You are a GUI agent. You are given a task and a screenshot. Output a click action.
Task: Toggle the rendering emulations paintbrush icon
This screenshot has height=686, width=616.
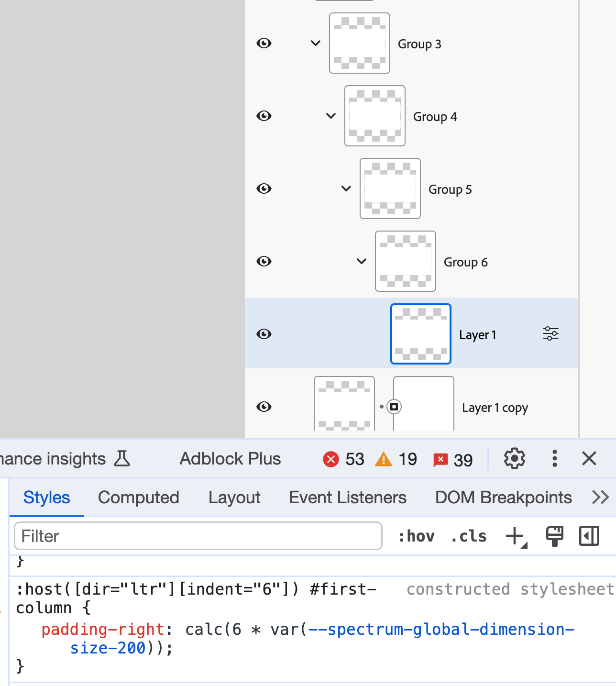554,536
